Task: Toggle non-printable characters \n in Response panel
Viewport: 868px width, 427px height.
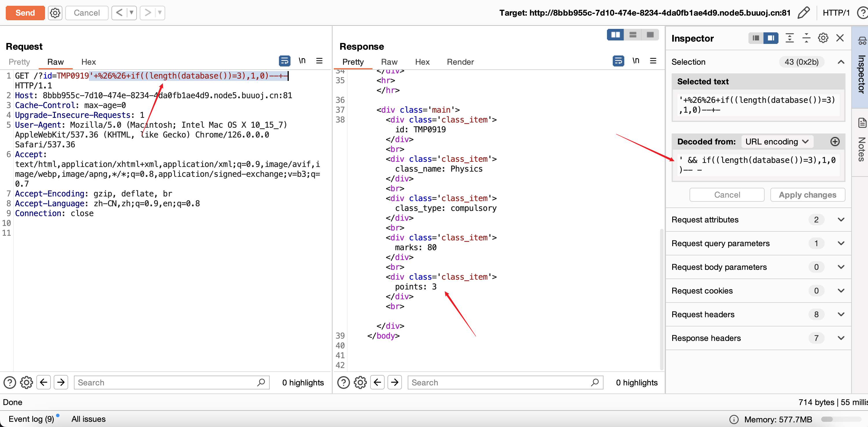Action: [x=636, y=61]
